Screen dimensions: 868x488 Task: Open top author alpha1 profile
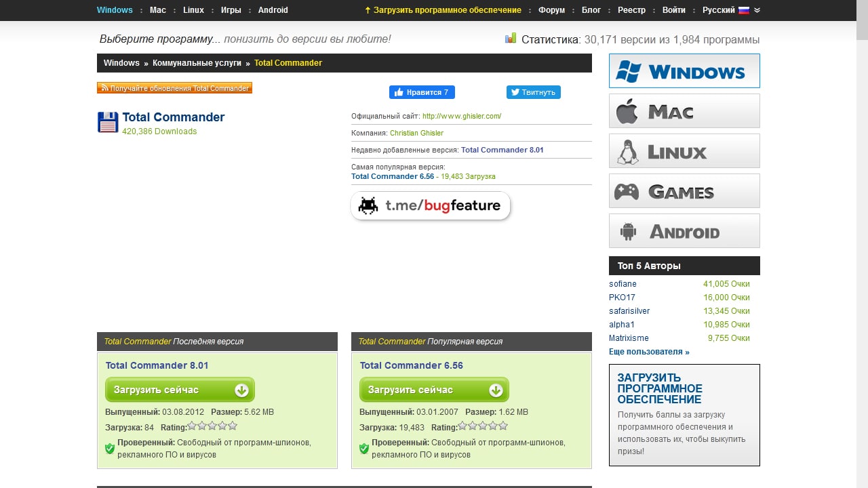(622, 325)
